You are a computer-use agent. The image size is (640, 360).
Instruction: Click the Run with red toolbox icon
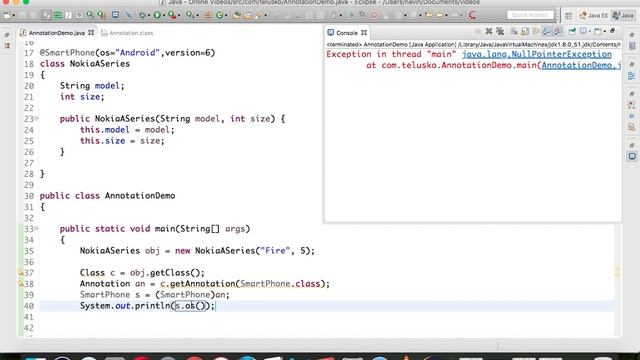tap(172, 15)
